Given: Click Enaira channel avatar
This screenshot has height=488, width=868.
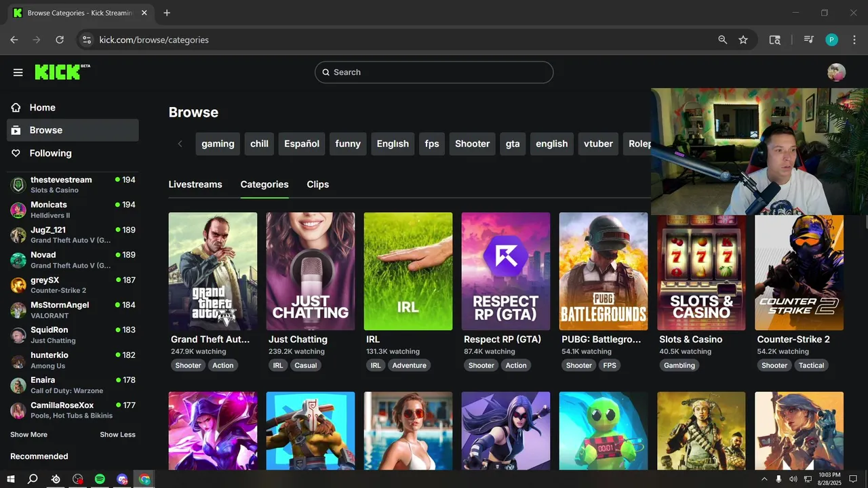Looking at the screenshot, I should coord(18,386).
